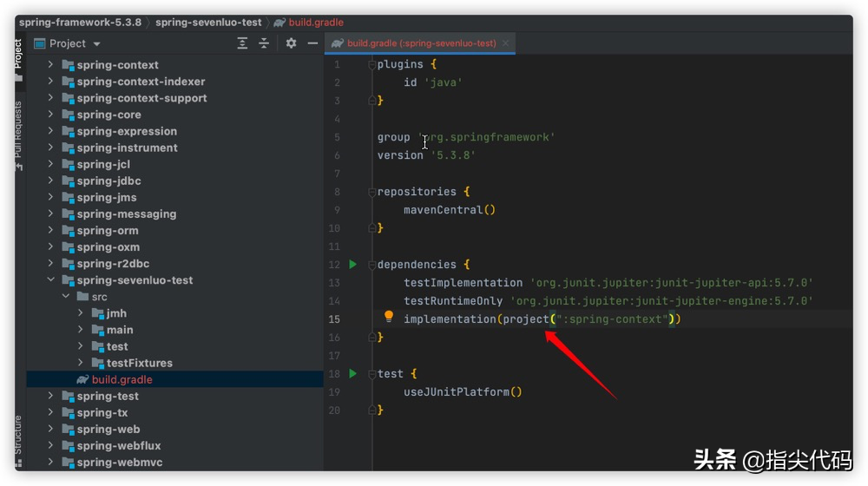Close the build.gradle editor tab

505,43
